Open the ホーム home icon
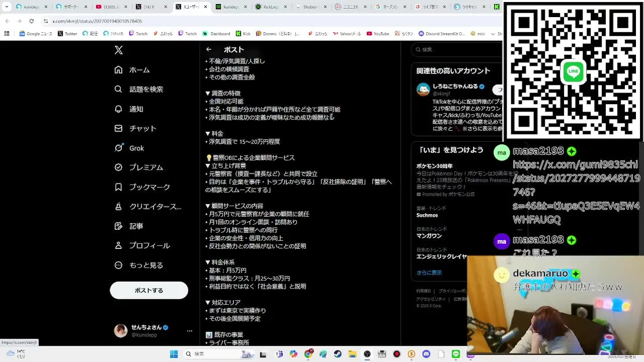This screenshot has height=362, width=644. pyautogui.click(x=118, y=69)
